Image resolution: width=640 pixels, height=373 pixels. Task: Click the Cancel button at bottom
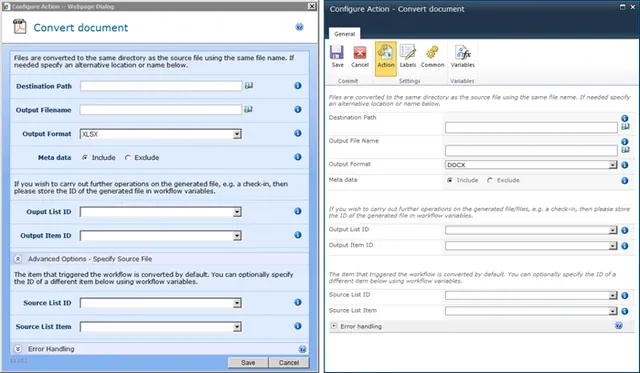(x=289, y=362)
